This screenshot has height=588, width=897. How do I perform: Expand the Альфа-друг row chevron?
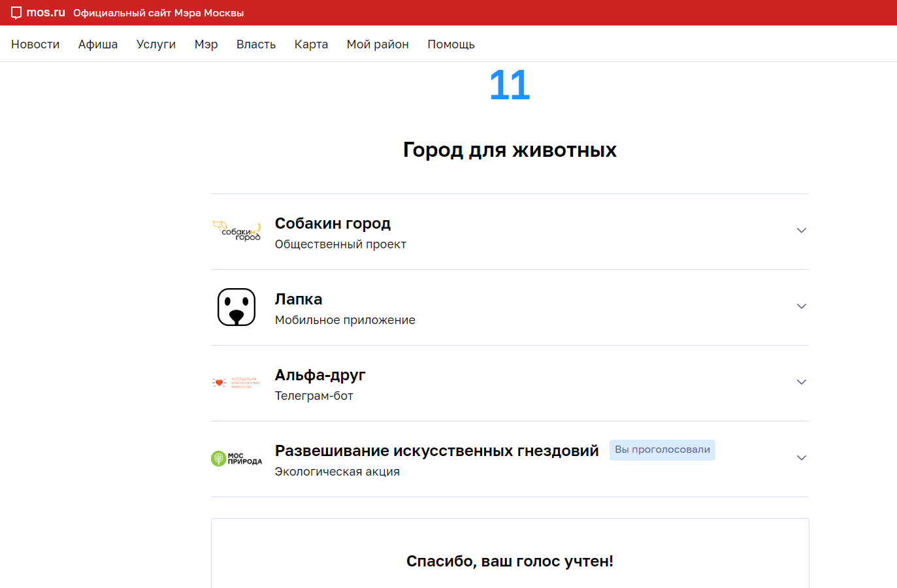tap(802, 382)
